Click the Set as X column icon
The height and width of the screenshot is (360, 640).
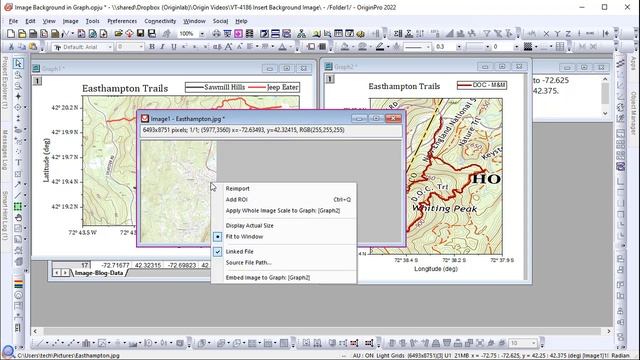click(546, 33)
